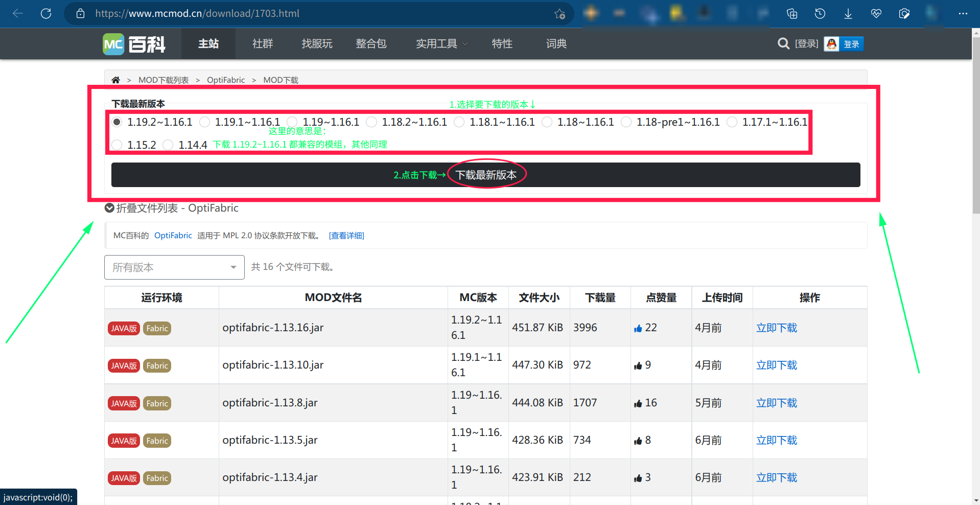Image resolution: width=980 pixels, height=505 pixels.
Task: Select the 1.19.1~1.16.1 version radio button
Action: coord(205,122)
